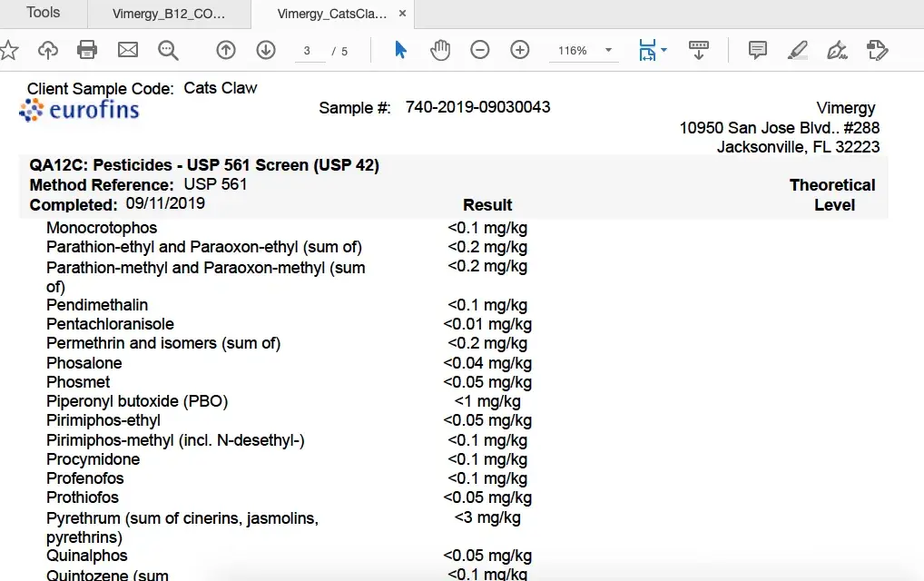Activate the selection arrow tool
924x581 pixels.
[400, 50]
